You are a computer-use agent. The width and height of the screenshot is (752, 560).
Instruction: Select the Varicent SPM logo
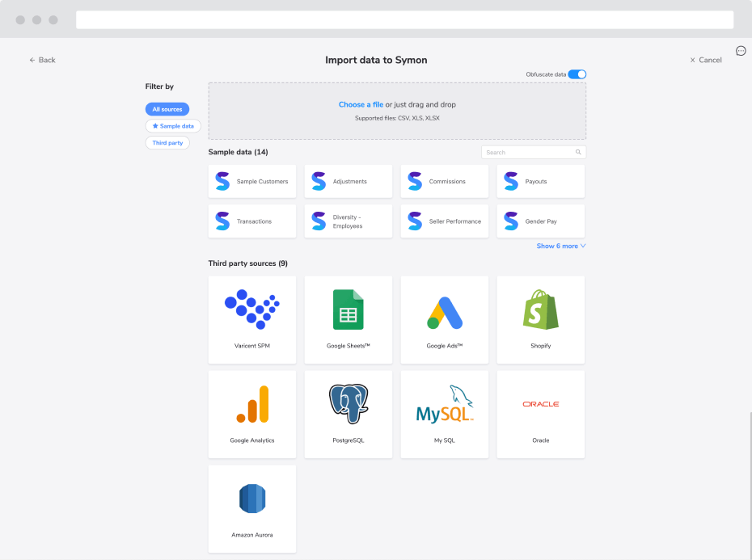point(252,309)
